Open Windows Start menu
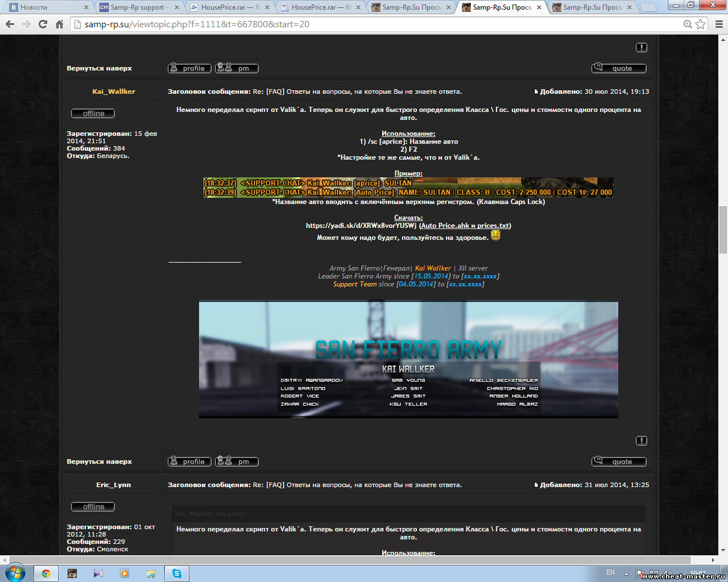The image size is (728, 582). point(15,572)
